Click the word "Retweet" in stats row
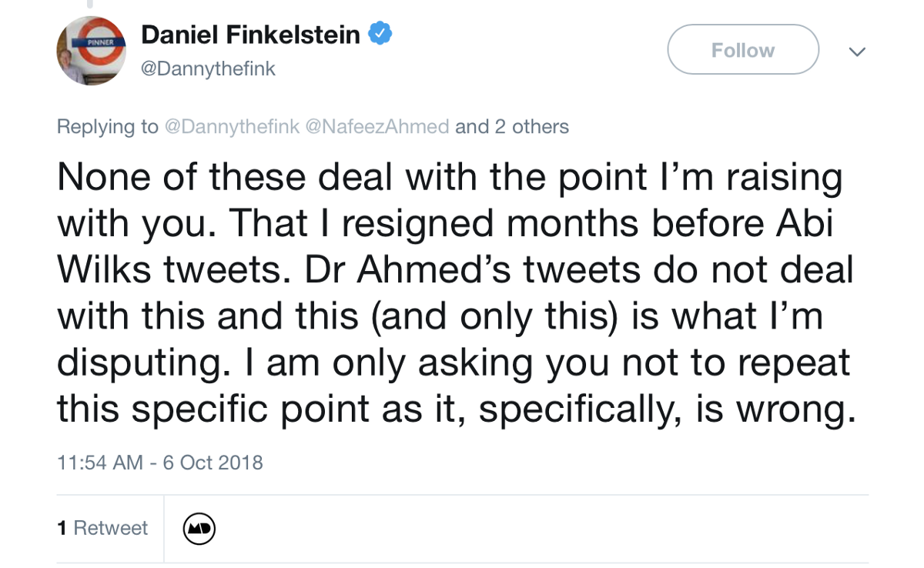924x568 pixels. 110,528
